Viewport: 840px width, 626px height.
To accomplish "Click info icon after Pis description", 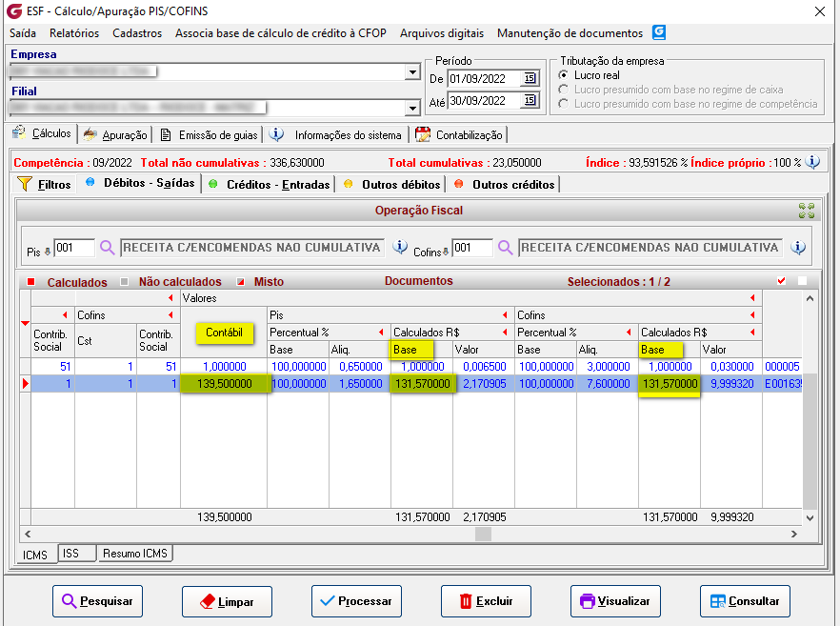I will [400, 247].
